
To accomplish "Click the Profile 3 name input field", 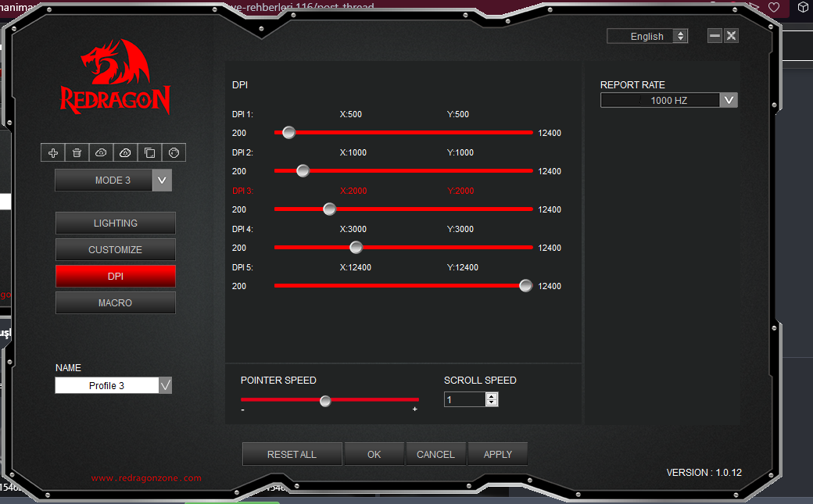I will (x=107, y=385).
